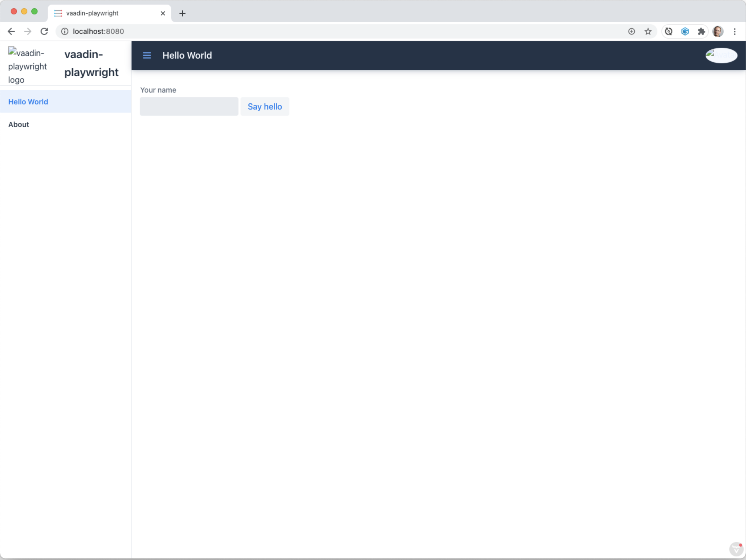The image size is (746, 560).
Task: Open the Chrome profile menu
Action: point(718,31)
